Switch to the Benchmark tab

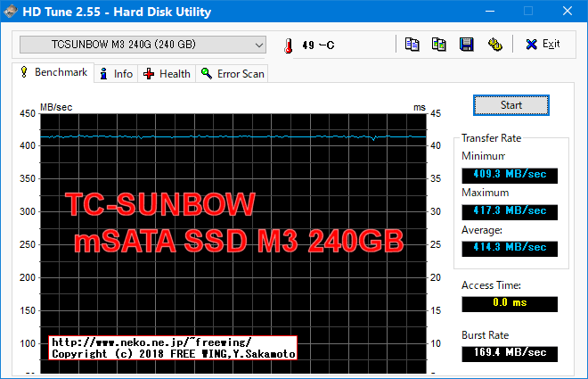53,72
